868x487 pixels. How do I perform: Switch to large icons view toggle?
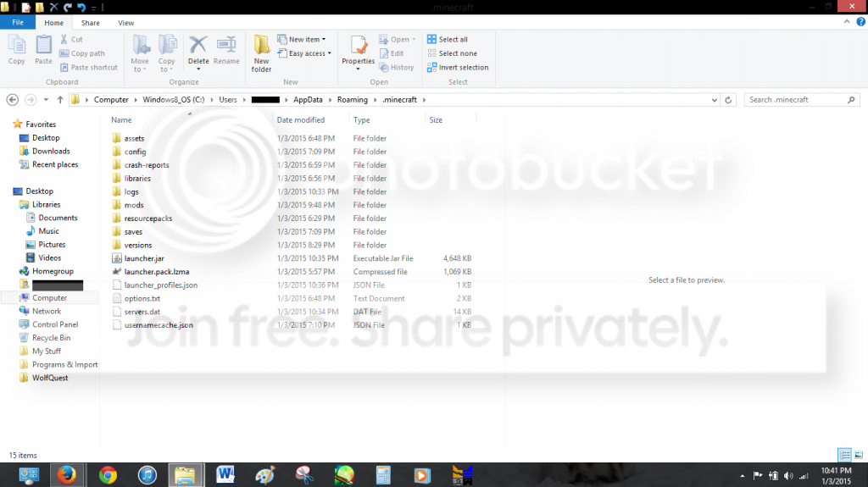click(x=857, y=455)
